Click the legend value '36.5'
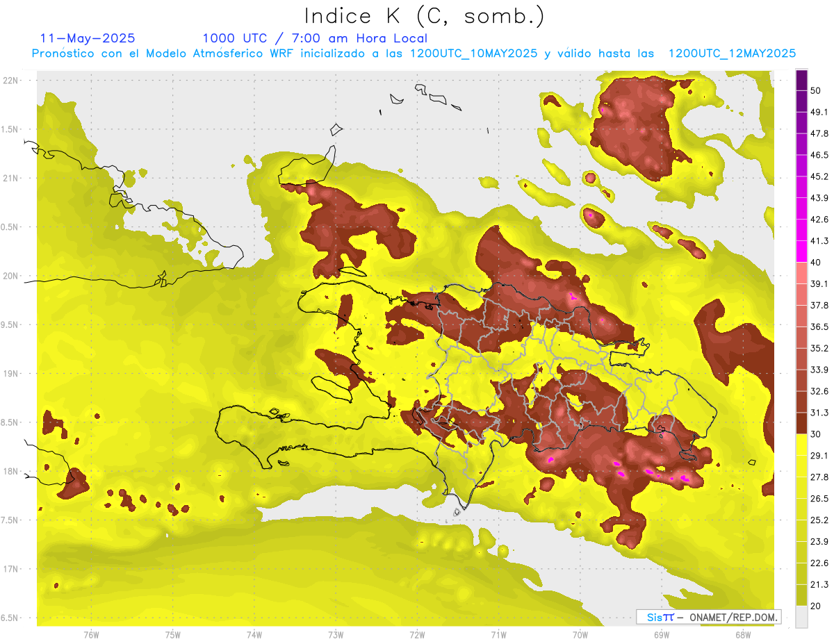834x644 pixels. pyautogui.click(x=819, y=327)
